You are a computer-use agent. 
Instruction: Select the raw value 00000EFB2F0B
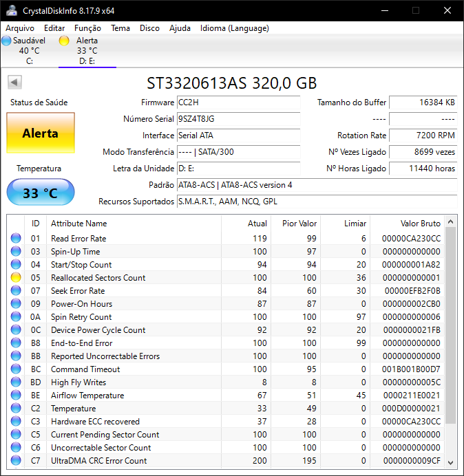tap(412, 290)
